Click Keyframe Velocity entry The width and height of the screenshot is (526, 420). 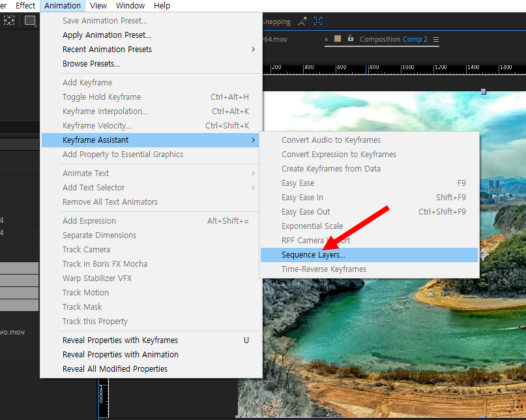151,126
